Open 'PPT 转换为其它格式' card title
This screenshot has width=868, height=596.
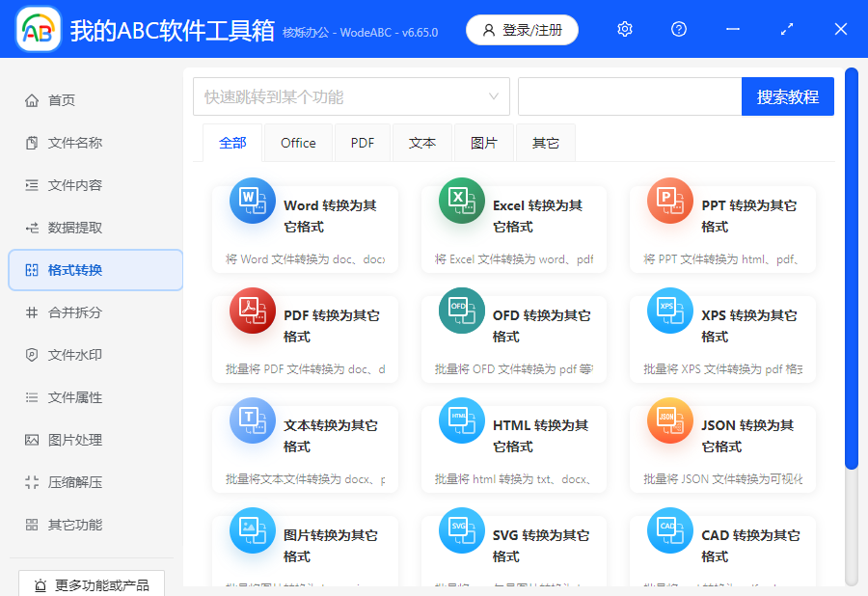pos(749,216)
